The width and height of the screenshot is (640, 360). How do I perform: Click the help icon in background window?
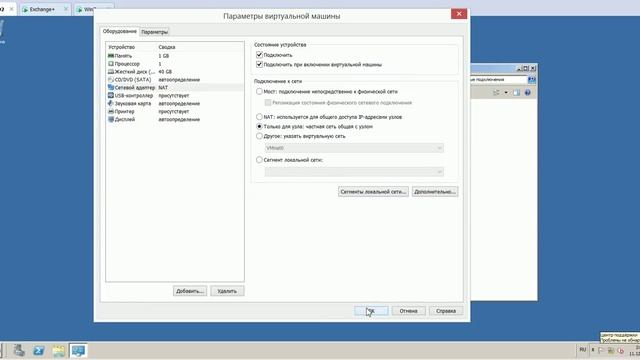tap(527, 93)
